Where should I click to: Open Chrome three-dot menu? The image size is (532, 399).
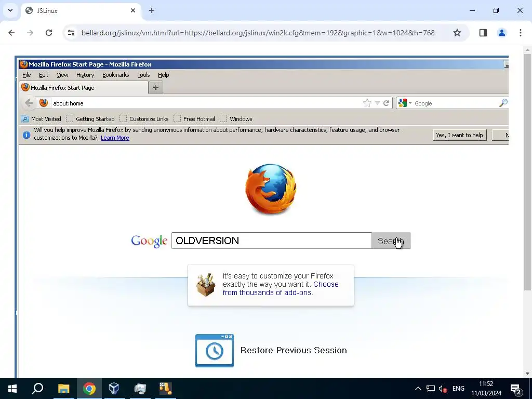tap(521, 33)
